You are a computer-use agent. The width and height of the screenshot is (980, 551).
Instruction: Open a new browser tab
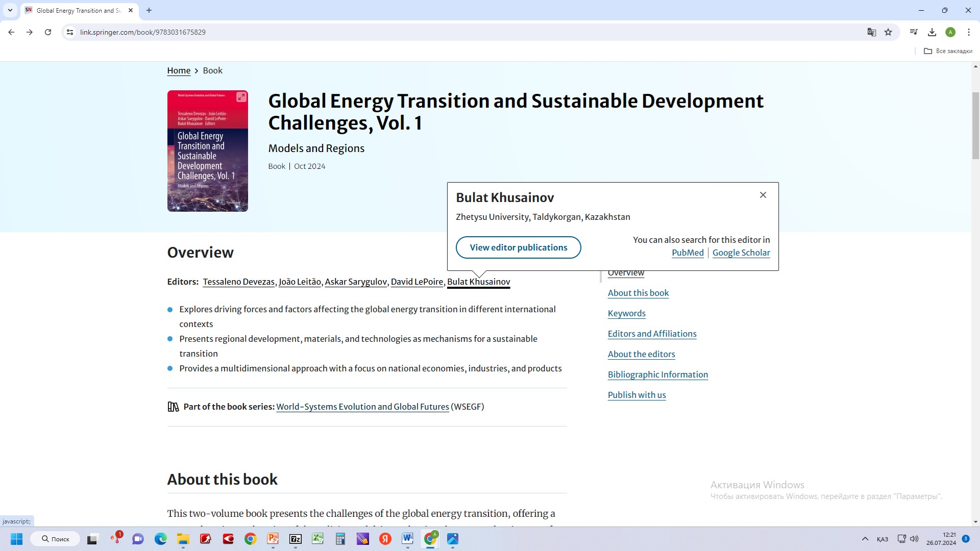pyautogui.click(x=149, y=10)
